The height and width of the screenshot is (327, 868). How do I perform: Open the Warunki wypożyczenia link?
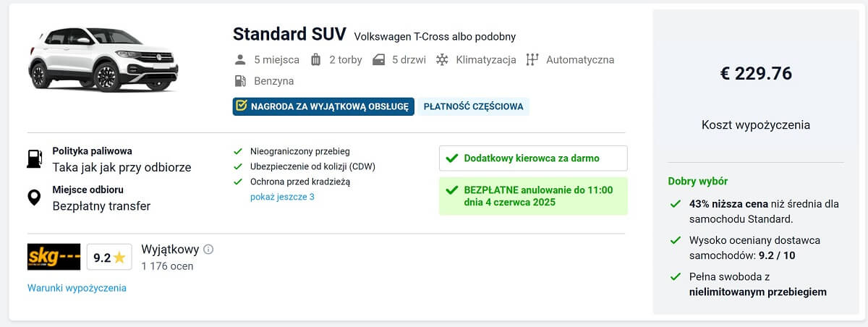coord(77,288)
